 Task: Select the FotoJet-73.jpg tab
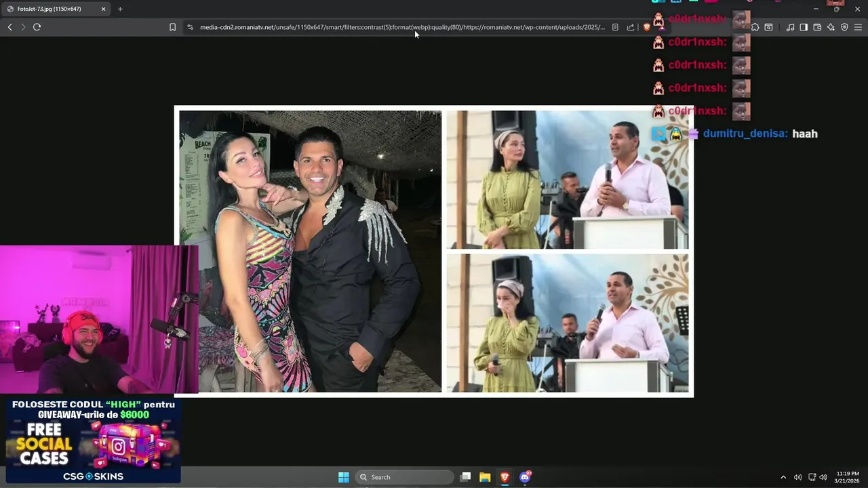[54, 9]
